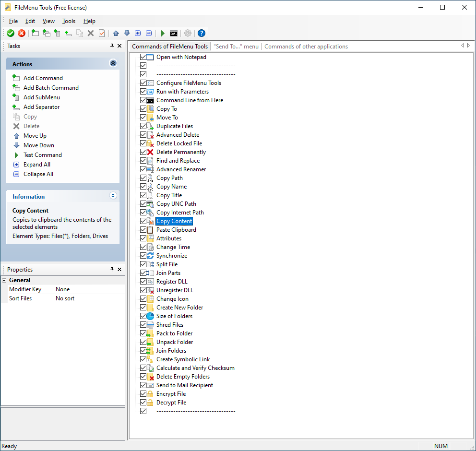
Task: Close the Properties panel
Action: click(119, 269)
